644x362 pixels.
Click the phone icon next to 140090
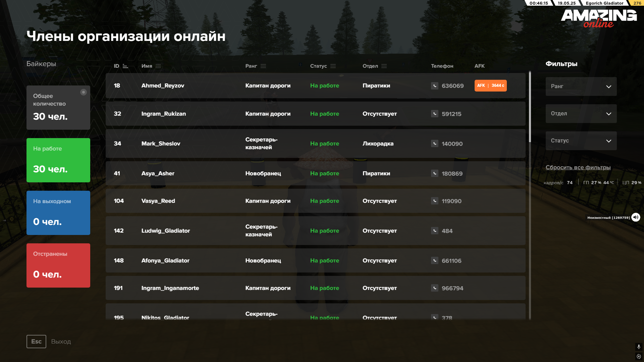(434, 144)
